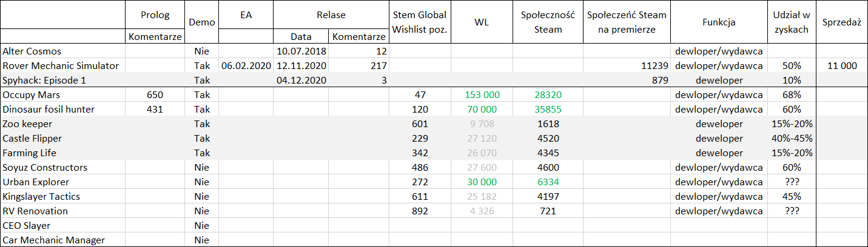
Task: Select the 217 comments cell
Action: (x=378, y=66)
